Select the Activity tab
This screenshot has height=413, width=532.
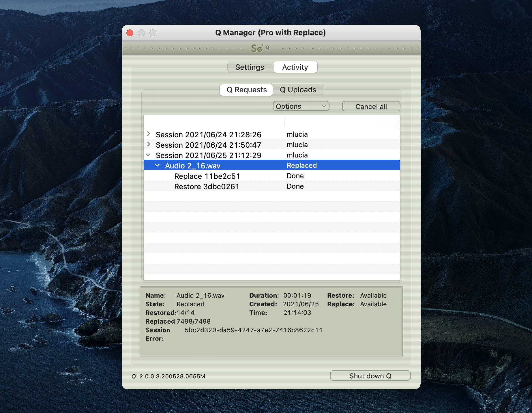point(295,67)
